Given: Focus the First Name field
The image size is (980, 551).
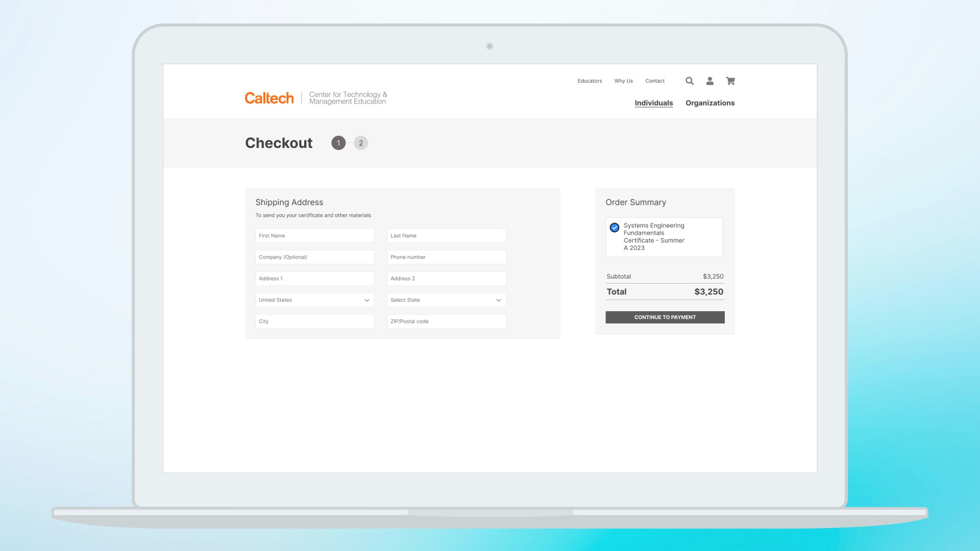Looking at the screenshot, I should (x=314, y=236).
